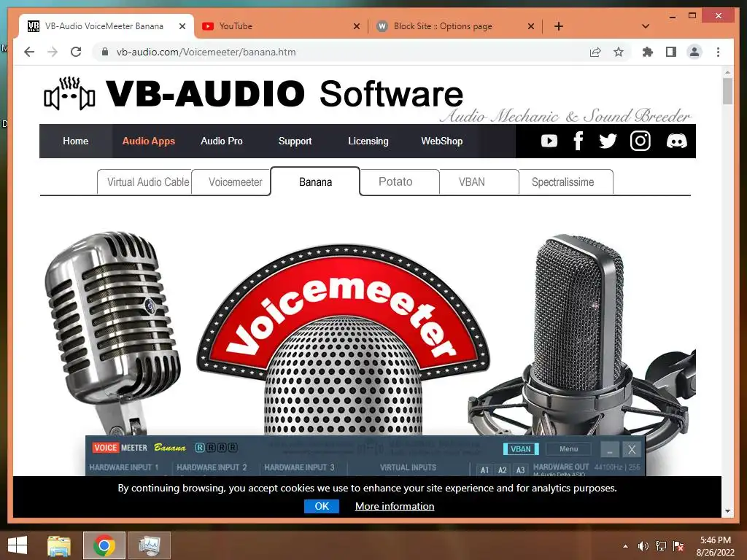Select the VB-Audio VoiceMeeter Banana tab
The width and height of the screenshot is (747, 560).
[x=107, y=26]
